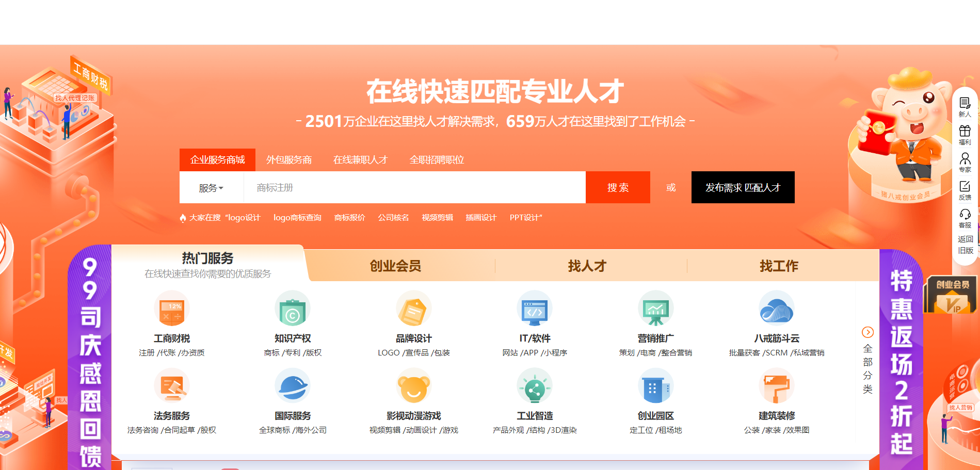Click the 福利 gift icon in sidebar
980x470 pixels.
point(965,132)
